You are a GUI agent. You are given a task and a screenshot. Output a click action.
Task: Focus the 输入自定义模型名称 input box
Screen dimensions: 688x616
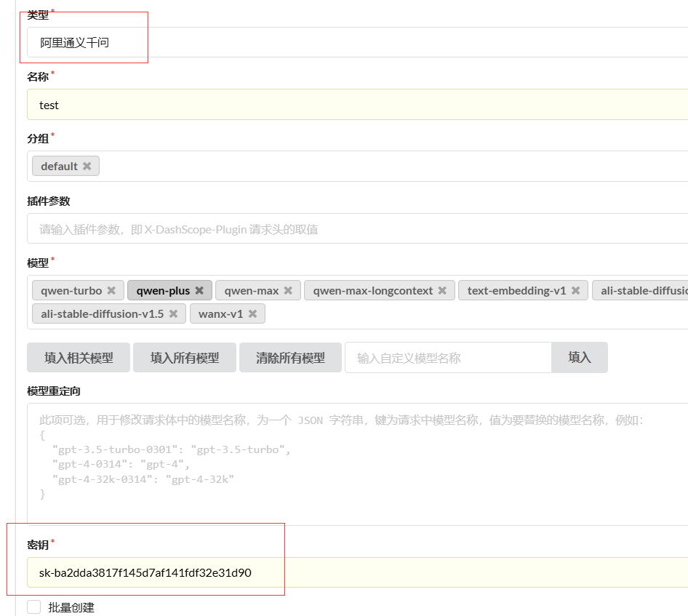[447, 358]
